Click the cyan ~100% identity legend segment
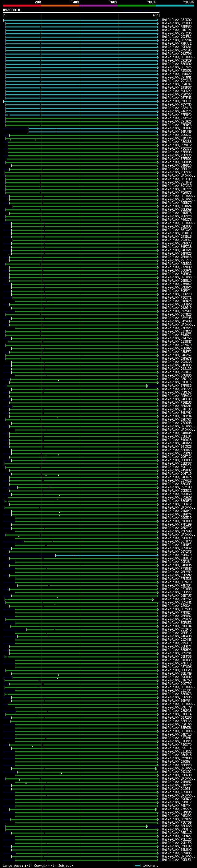197x868 pixels. 175,6
